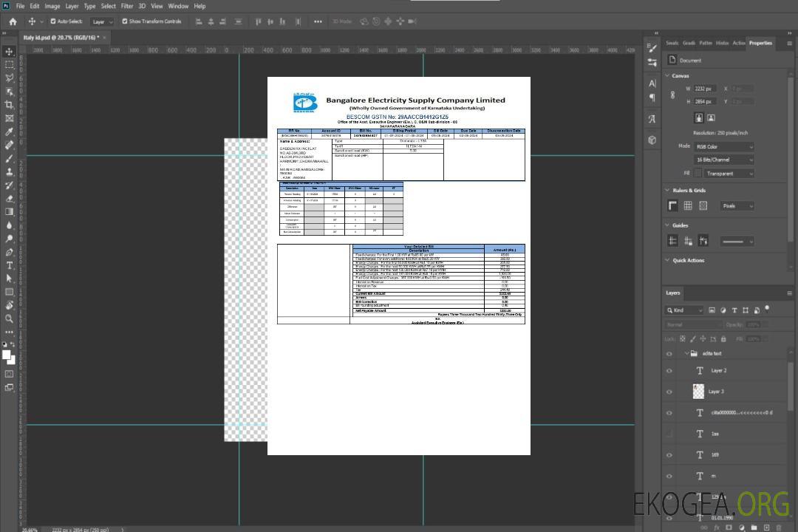This screenshot has width=798, height=532.
Task: Open the Image menu
Action: [x=52, y=6]
